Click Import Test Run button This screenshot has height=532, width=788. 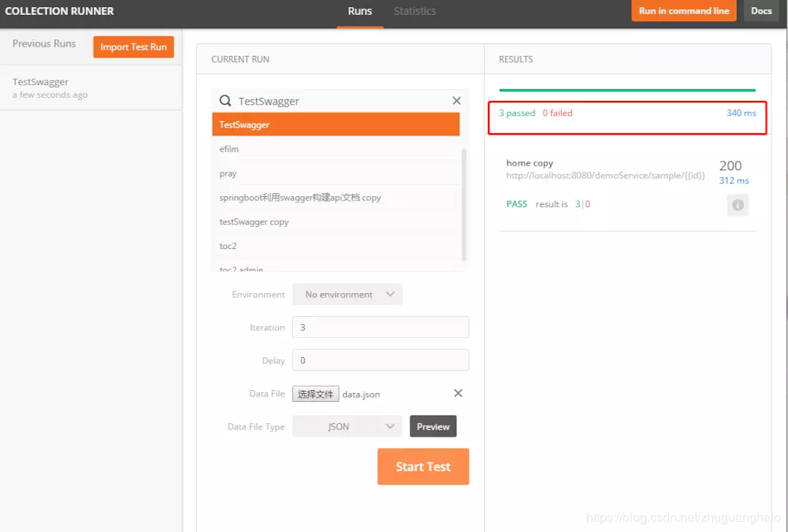(133, 47)
